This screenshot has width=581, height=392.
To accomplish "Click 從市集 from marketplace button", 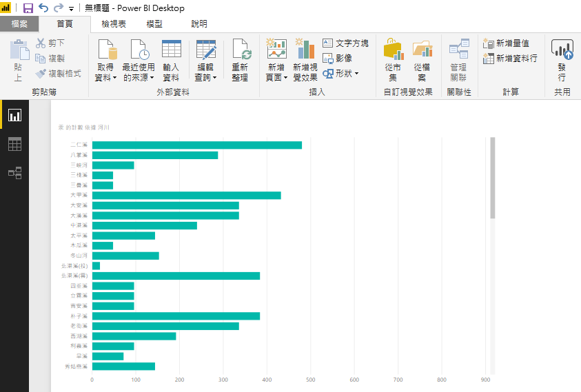I will pos(393,60).
